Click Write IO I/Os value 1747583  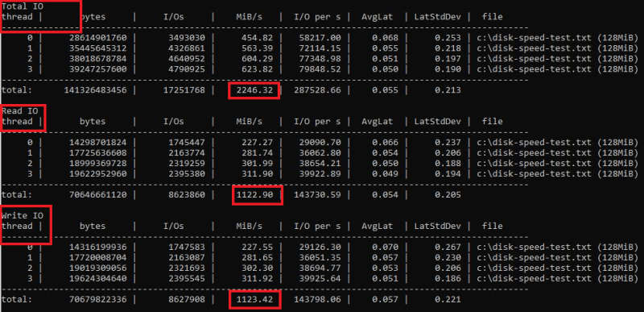pyautogui.click(x=186, y=248)
